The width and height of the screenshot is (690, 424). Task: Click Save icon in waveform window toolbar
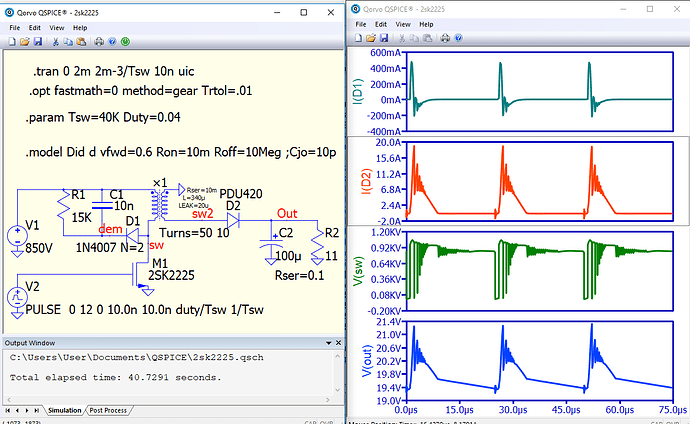pyautogui.click(x=382, y=38)
